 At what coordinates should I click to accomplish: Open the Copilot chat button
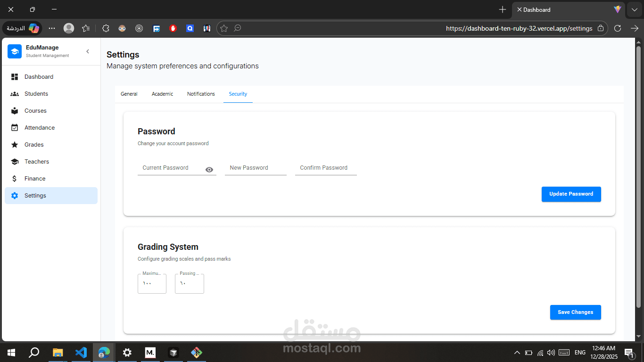tap(23, 28)
